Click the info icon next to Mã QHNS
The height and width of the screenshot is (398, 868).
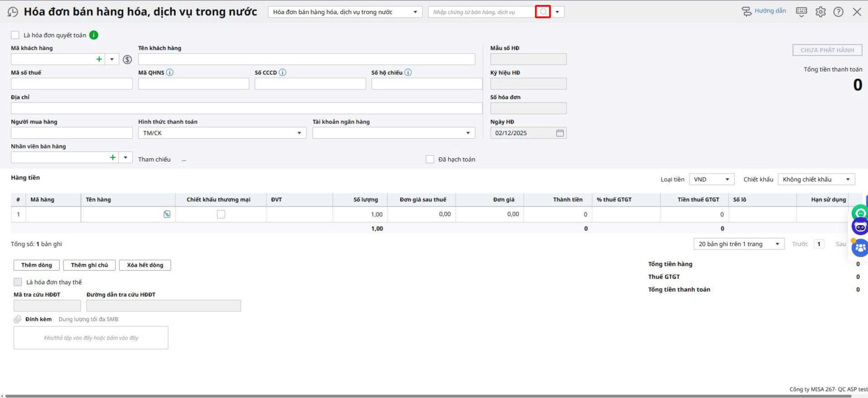pyautogui.click(x=170, y=73)
